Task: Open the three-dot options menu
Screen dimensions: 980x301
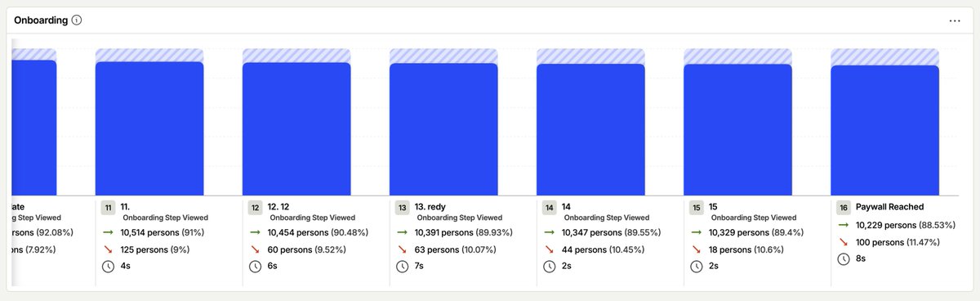Action: point(955,20)
